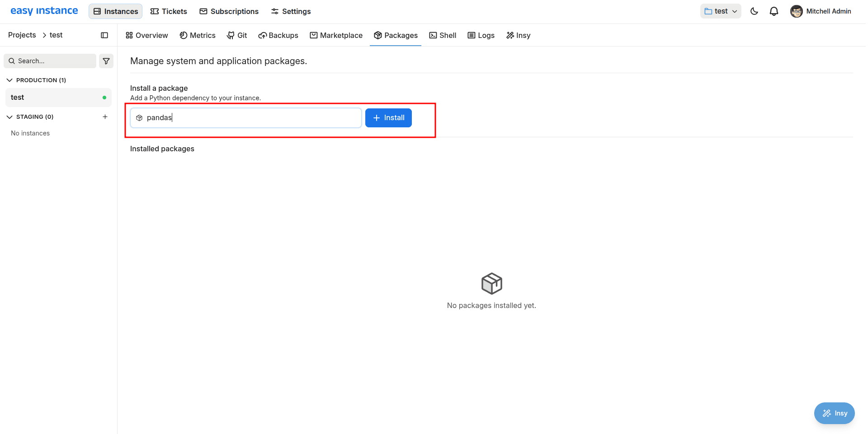The height and width of the screenshot is (434, 868).
Task: Switch to the Overview tab
Action: pos(147,35)
